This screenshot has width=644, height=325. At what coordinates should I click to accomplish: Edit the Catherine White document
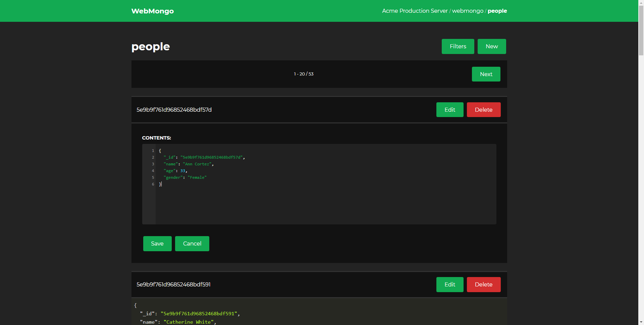(x=449, y=284)
